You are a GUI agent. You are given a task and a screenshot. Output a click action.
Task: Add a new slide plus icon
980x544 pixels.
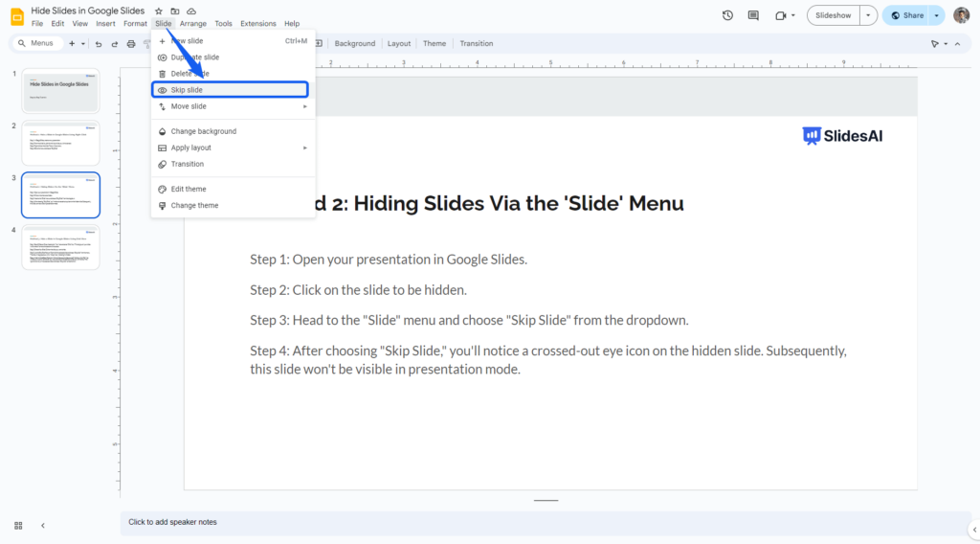click(72, 44)
